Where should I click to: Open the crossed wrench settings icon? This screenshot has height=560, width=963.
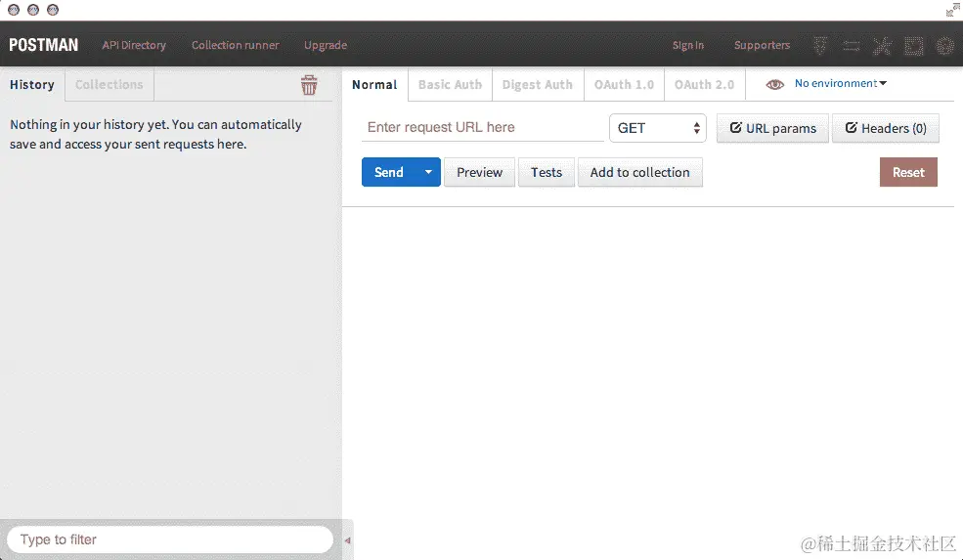point(882,45)
